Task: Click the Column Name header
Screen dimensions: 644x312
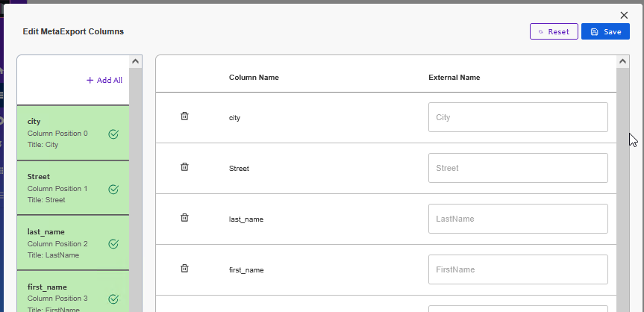Action: pos(254,78)
